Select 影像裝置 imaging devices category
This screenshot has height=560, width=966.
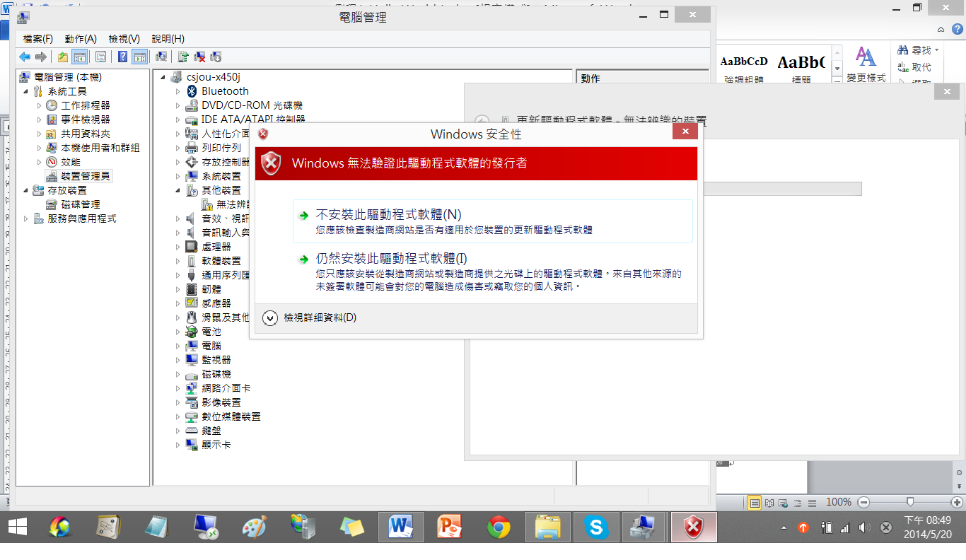pos(214,402)
